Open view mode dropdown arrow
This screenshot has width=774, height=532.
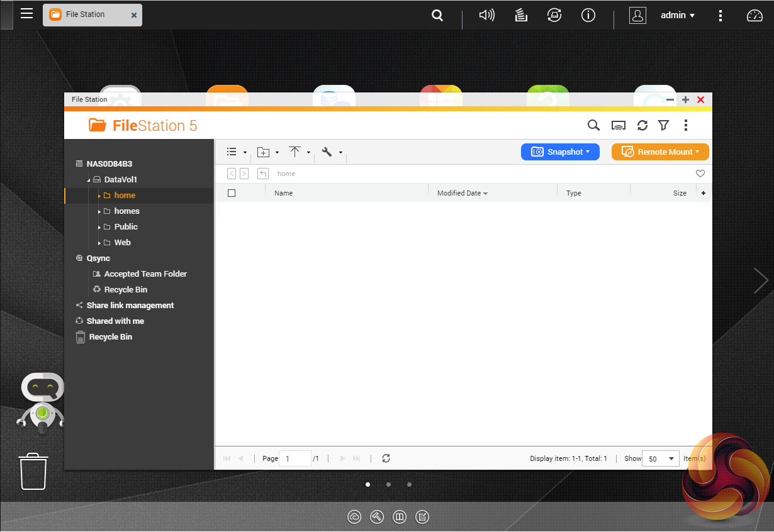coord(245,152)
